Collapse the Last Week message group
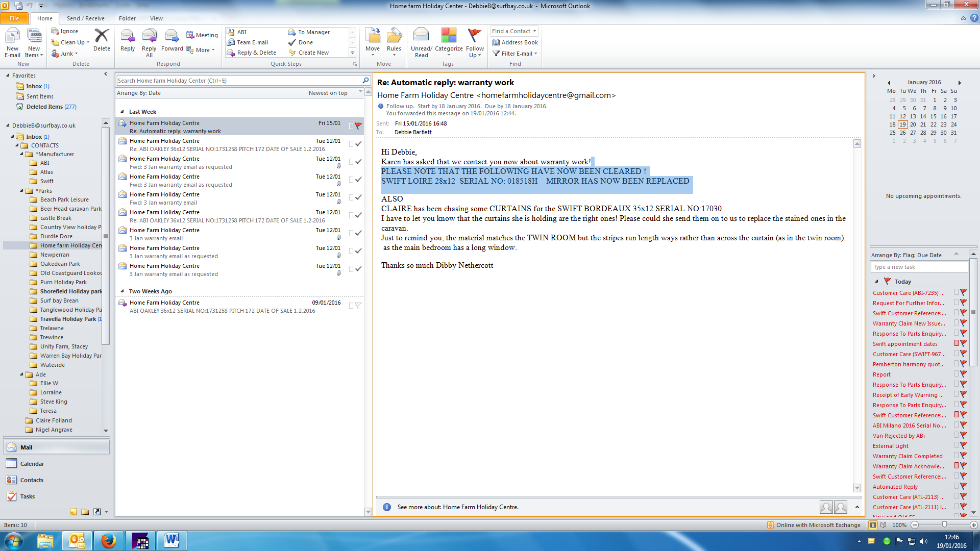Screen dimensions: 980x551 pos(122,112)
